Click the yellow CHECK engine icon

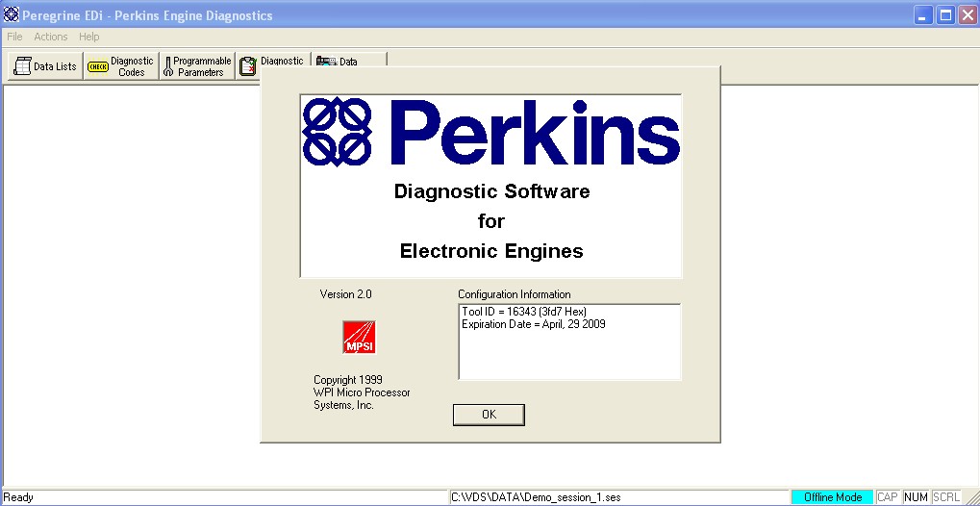pos(98,67)
